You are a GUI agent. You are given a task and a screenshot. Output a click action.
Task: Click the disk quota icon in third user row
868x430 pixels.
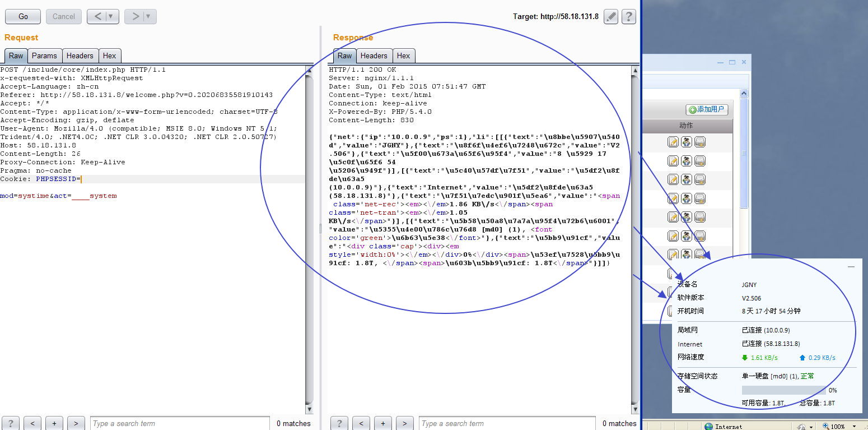(x=700, y=179)
